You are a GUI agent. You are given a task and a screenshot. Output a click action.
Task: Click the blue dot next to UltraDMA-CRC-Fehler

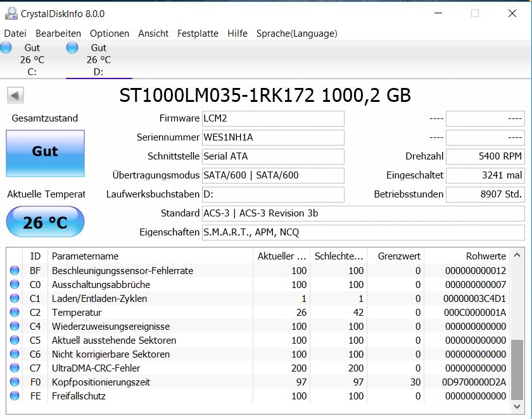(15, 368)
